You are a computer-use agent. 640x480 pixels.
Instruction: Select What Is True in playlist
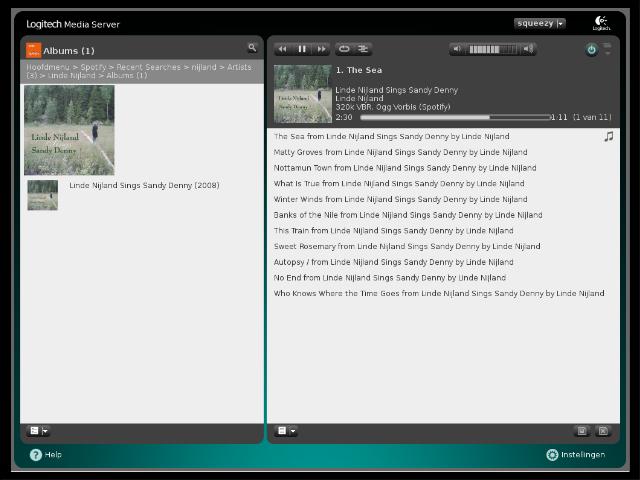399,184
